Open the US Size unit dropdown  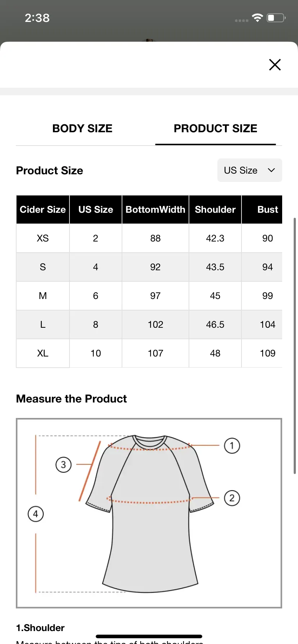(249, 170)
